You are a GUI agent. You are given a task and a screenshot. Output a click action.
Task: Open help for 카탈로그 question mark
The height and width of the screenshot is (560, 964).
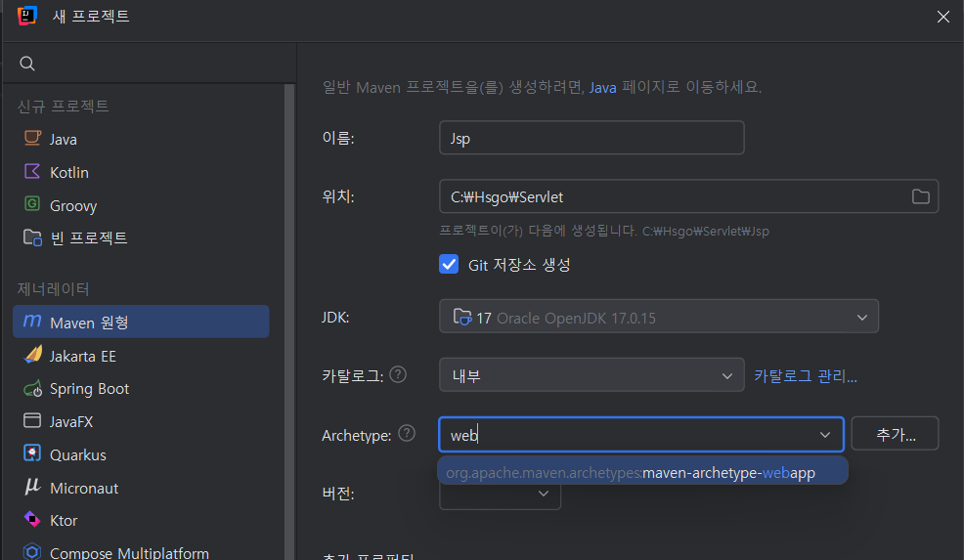(398, 374)
